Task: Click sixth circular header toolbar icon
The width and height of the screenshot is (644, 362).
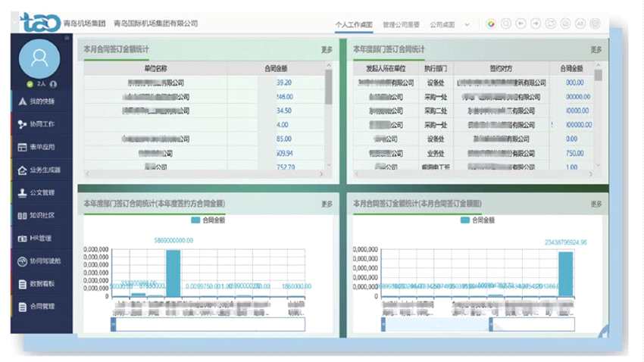Action: [565, 23]
